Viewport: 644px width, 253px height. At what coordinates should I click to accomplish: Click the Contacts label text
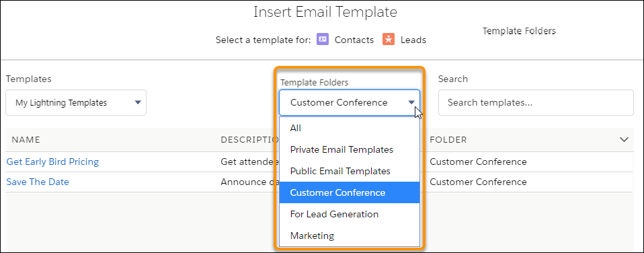(354, 40)
